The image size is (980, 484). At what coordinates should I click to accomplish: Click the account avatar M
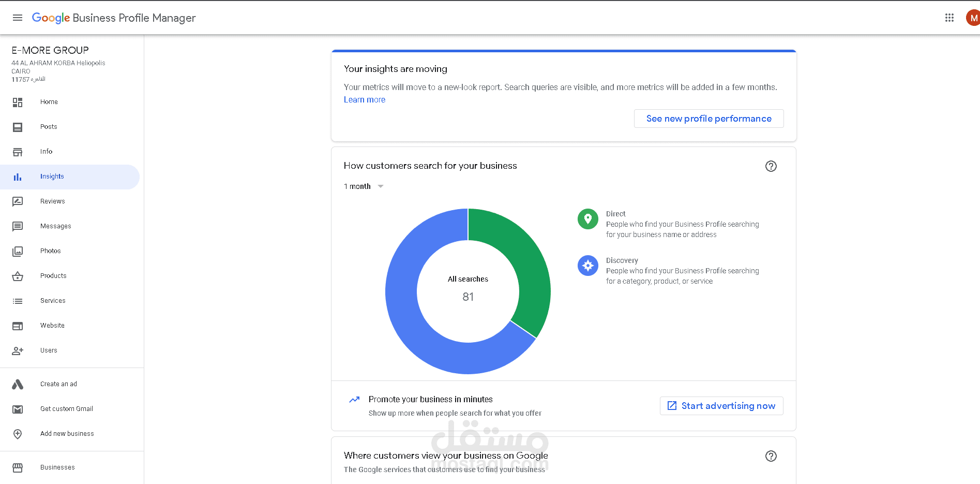tap(973, 18)
